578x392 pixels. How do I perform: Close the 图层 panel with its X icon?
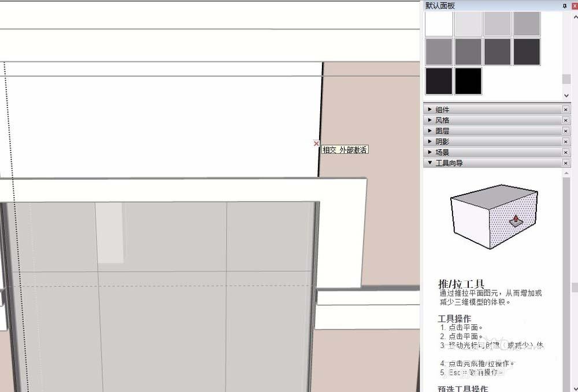565,130
